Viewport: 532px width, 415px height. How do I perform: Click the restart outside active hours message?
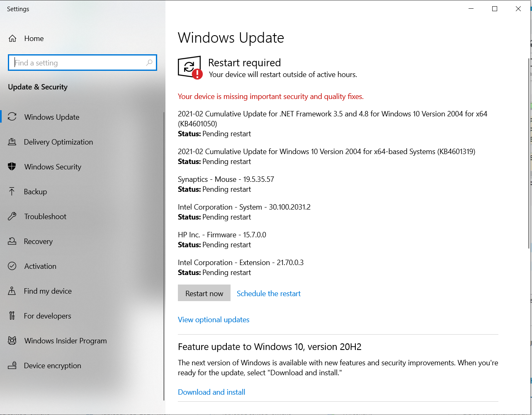click(x=283, y=75)
